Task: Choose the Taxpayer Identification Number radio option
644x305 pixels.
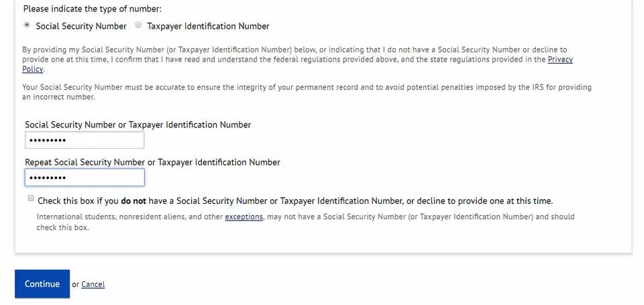Action: coord(138,25)
